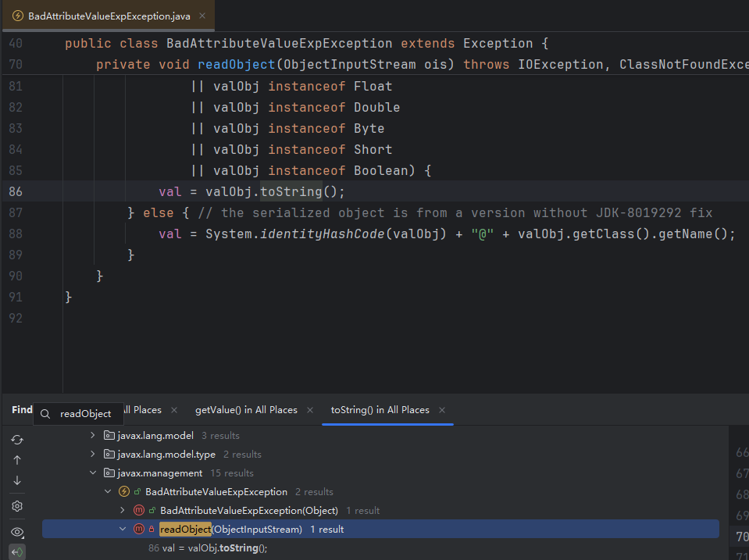749x560 pixels.
Task: Click the exception class icon in file tab
Action: click(17, 16)
